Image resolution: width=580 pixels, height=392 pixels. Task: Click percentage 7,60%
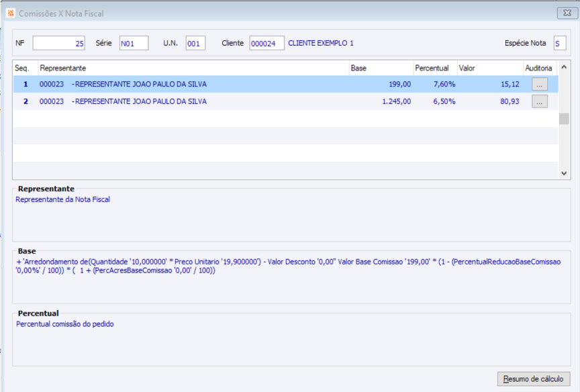(444, 85)
